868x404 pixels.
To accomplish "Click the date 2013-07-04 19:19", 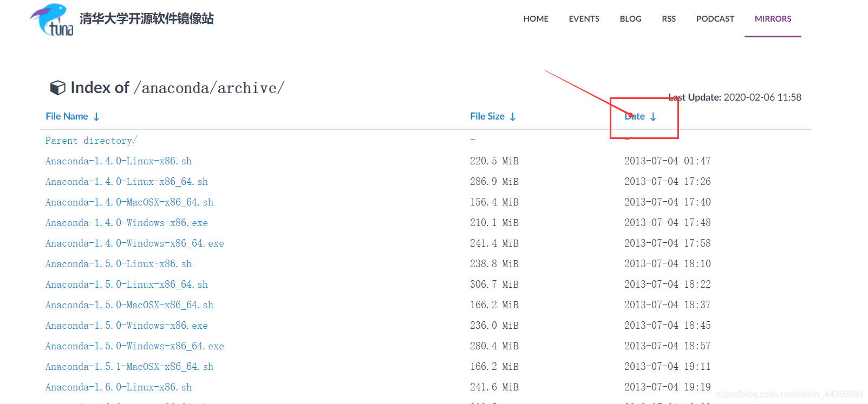I will click(668, 387).
